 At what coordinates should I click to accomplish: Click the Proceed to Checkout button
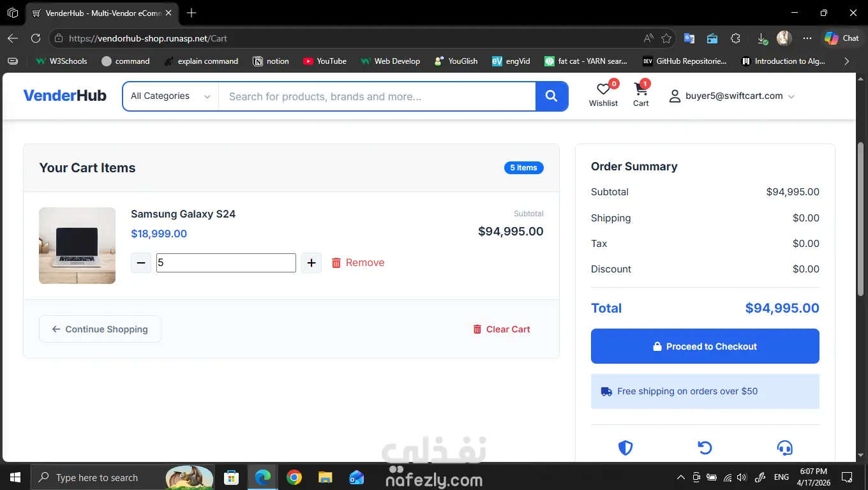(705, 346)
